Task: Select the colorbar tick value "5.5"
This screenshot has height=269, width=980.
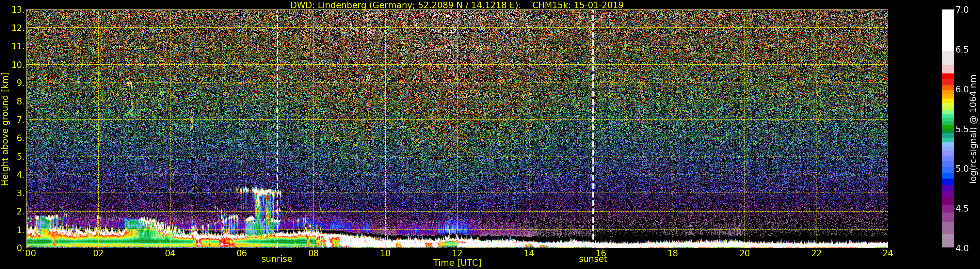Action: [x=962, y=129]
